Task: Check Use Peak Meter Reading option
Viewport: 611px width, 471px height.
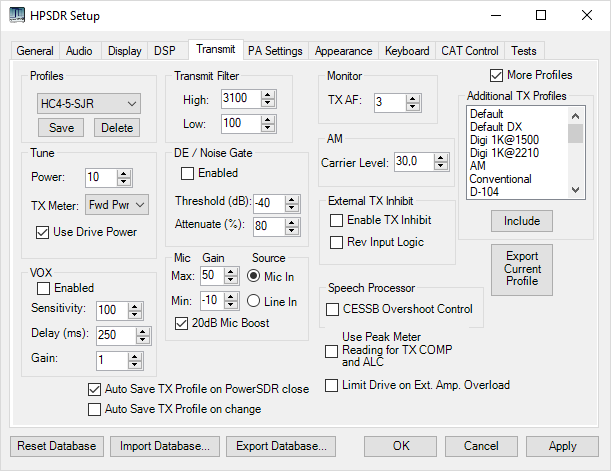Action: coord(331,351)
